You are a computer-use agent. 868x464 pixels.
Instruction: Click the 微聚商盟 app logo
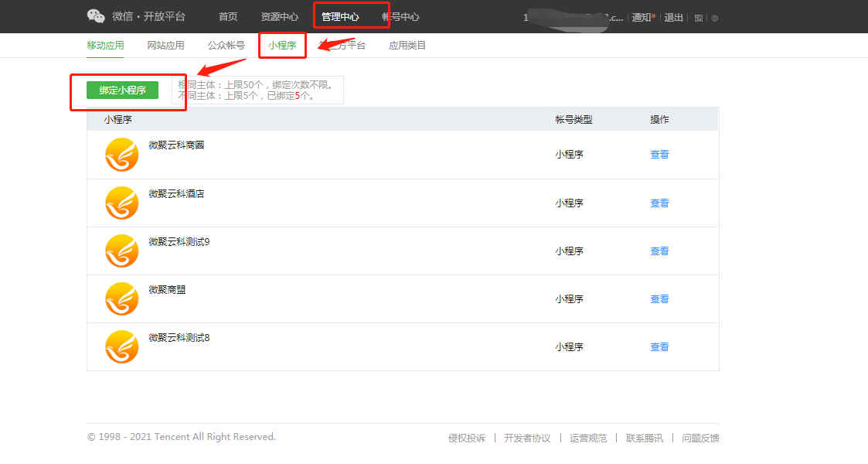pos(122,299)
